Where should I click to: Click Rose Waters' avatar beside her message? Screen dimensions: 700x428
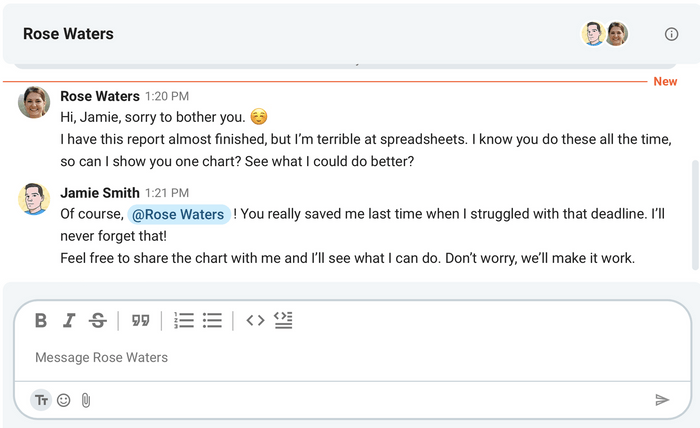point(34,102)
